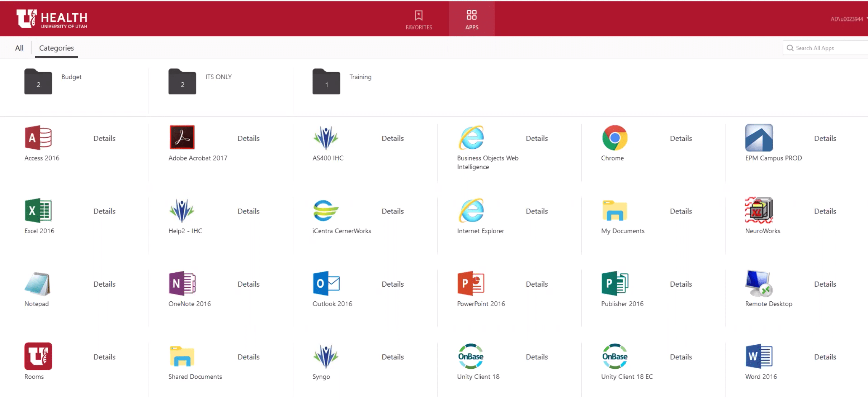Show Details for Notepad
Screen dimensions: 868x402
point(104,284)
